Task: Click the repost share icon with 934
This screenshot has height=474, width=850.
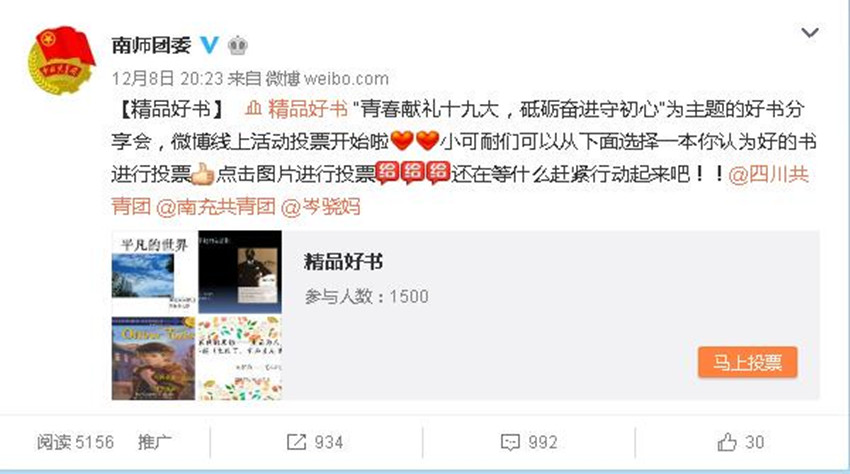Action: (297, 443)
